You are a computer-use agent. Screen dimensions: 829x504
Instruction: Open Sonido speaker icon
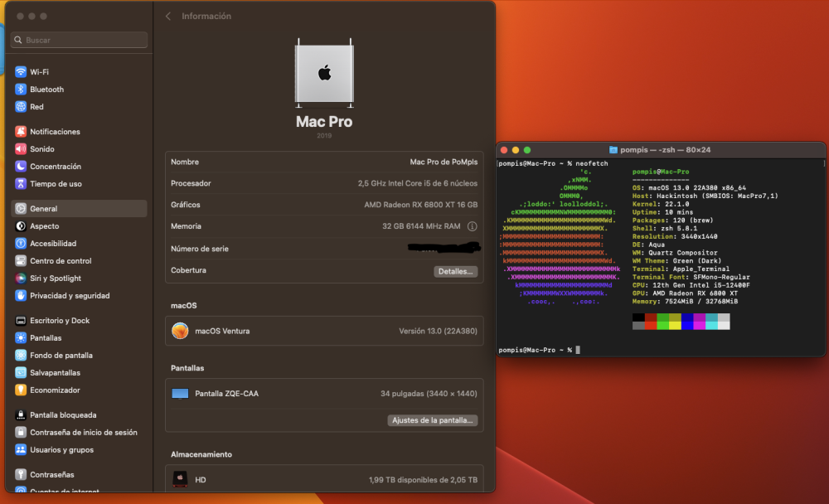[x=21, y=149]
